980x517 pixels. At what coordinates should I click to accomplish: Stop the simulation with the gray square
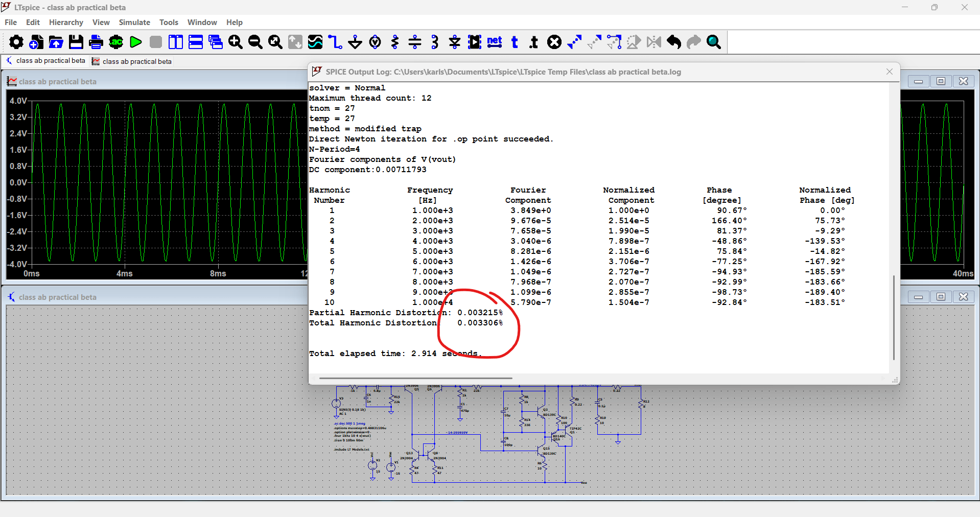click(x=156, y=42)
